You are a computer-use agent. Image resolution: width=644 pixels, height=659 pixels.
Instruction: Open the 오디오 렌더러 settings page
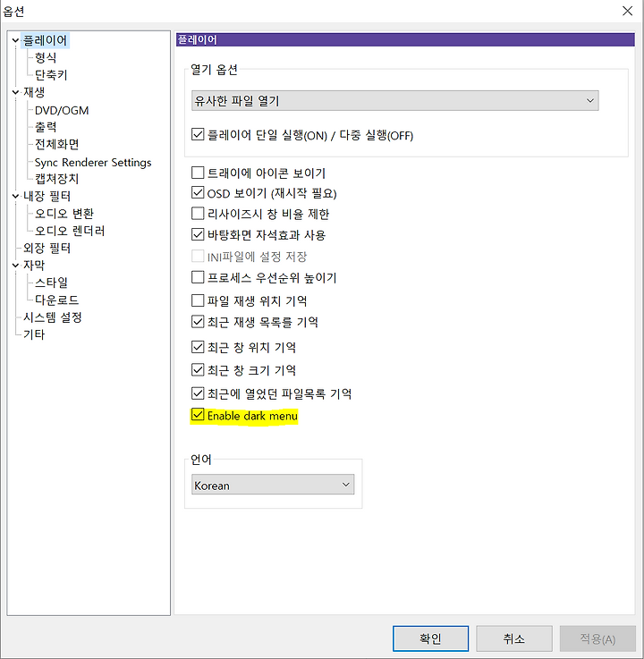[70, 231]
